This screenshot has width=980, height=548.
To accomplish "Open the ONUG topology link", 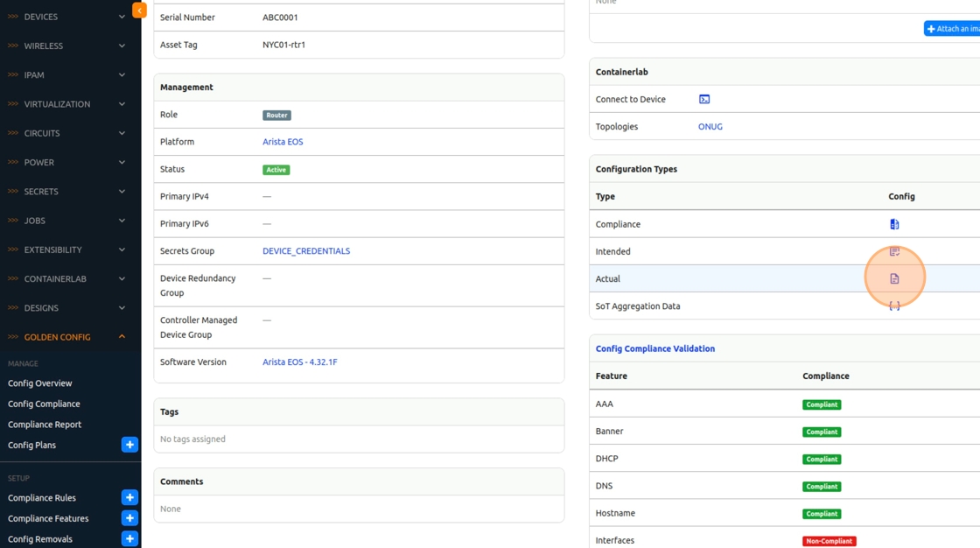I will (x=710, y=127).
